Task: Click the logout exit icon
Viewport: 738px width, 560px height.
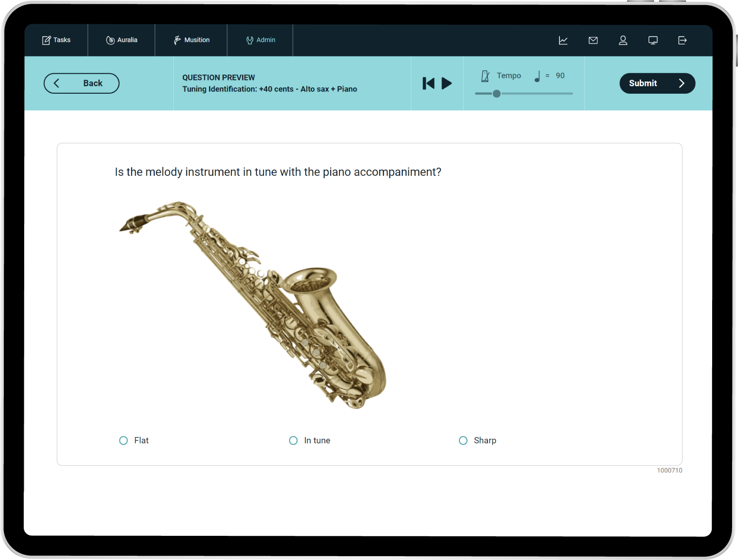Action: (x=682, y=40)
